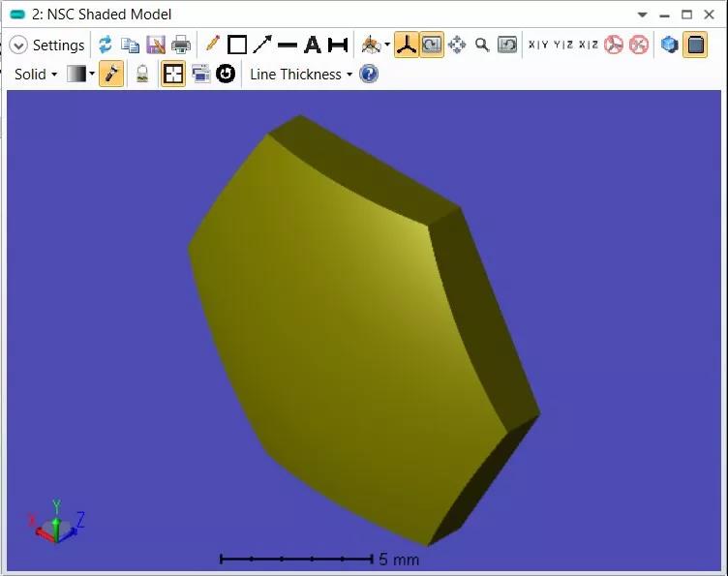The width and height of the screenshot is (728, 576).
Task: Select the arrow drawing tool
Action: (262, 45)
